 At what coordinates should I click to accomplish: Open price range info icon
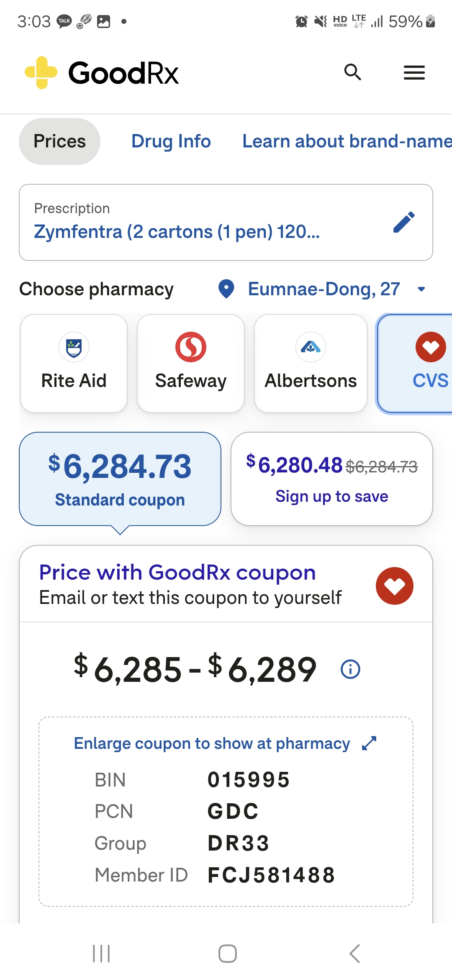(x=350, y=669)
